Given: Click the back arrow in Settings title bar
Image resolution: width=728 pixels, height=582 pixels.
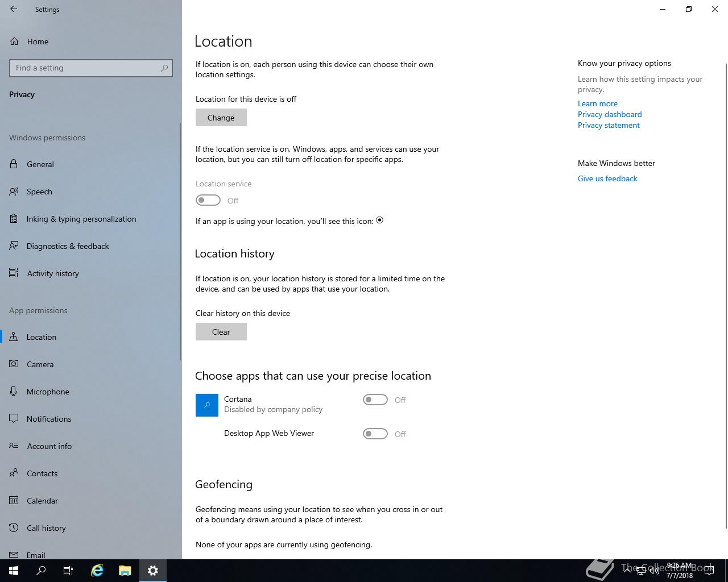Looking at the screenshot, I should click(14, 9).
